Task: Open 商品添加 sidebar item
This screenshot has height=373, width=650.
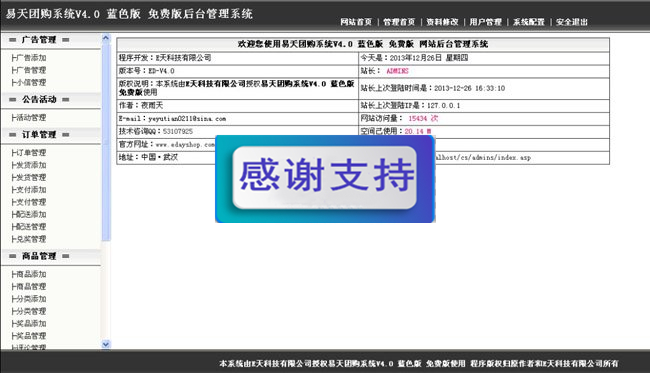Action: click(x=29, y=274)
